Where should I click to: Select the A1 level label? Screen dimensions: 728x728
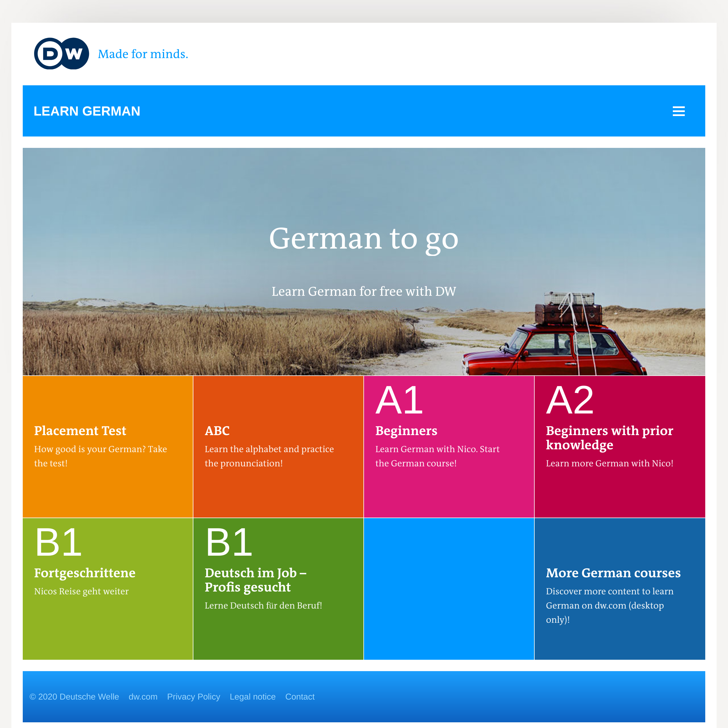point(400,400)
